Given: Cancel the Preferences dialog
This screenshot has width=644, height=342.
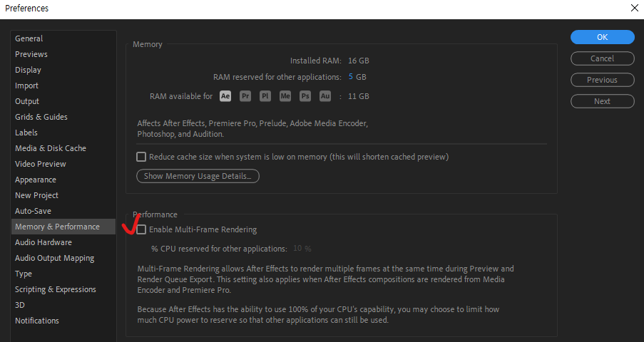Looking at the screenshot, I should (602, 58).
